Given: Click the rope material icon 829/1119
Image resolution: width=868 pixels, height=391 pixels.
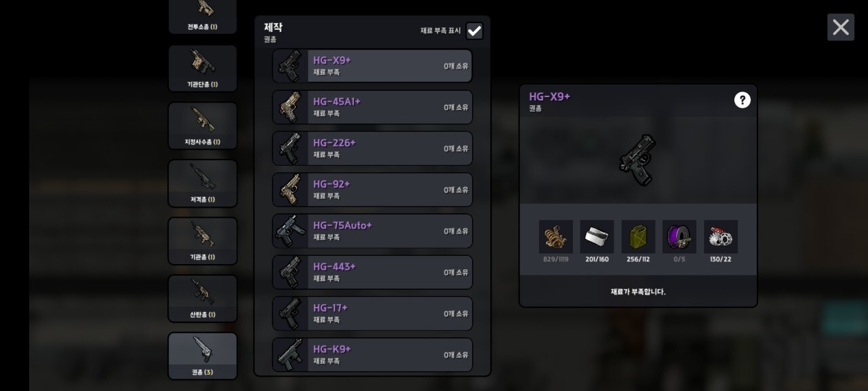Looking at the screenshot, I should click(556, 237).
